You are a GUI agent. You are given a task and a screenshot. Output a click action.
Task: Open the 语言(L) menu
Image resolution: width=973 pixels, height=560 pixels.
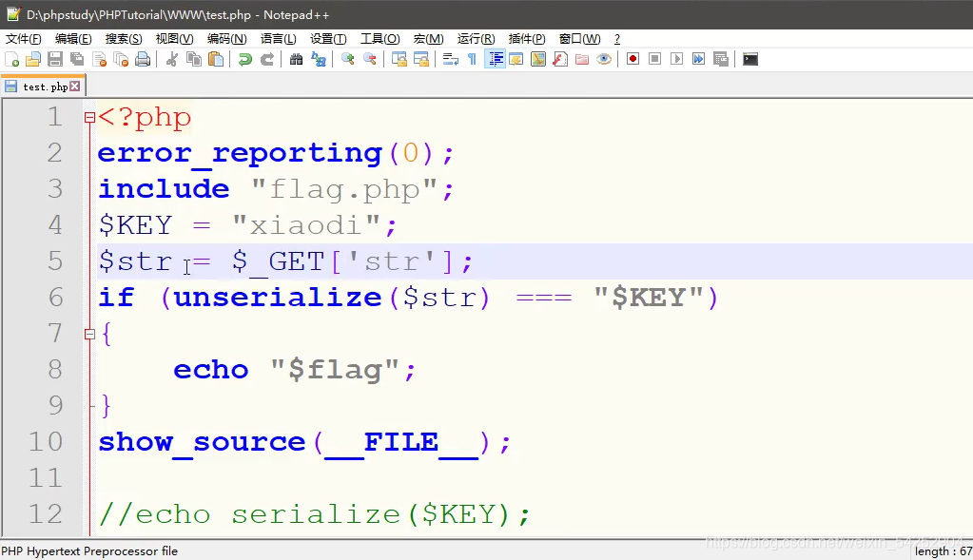coord(278,38)
